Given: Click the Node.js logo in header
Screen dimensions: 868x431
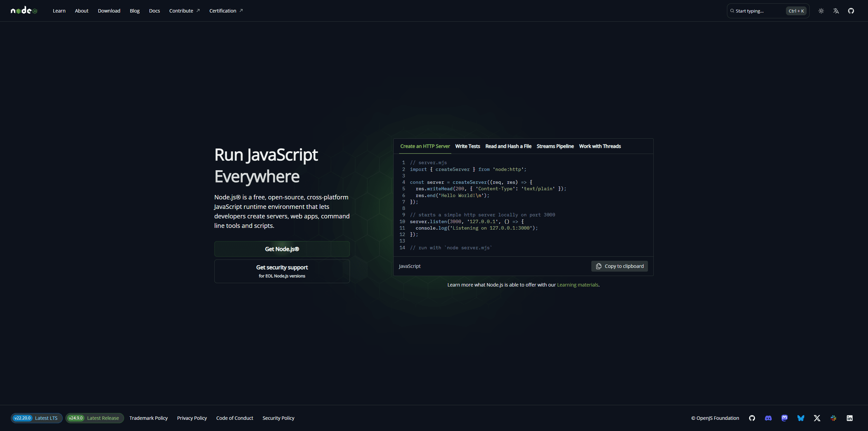Looking at the screenshot, I should tap(24, 11).
